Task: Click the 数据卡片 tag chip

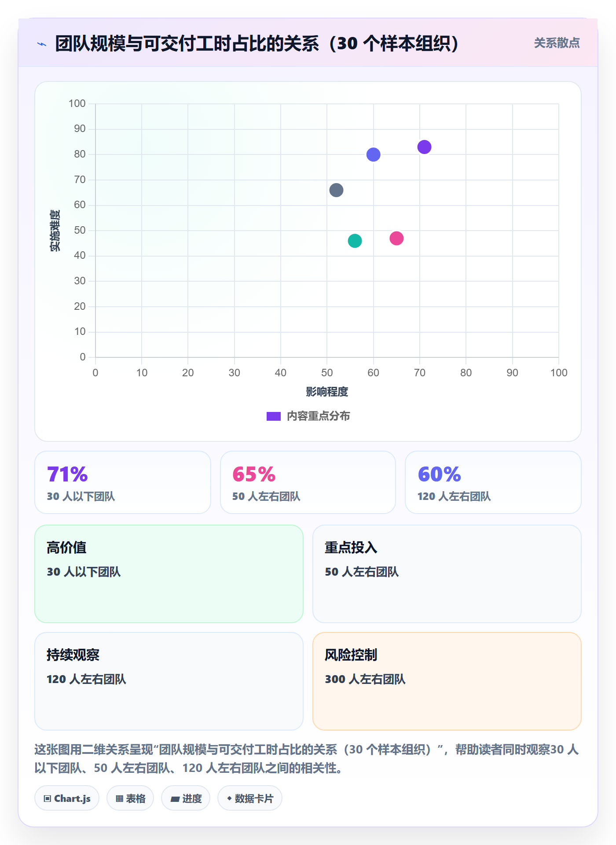Action: click(x=250, y=798)
